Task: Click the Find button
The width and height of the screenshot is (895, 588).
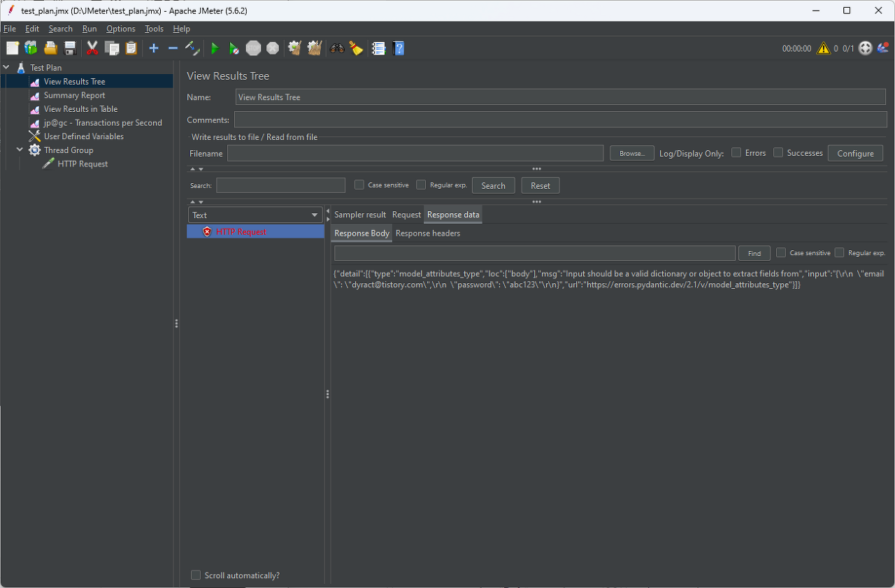Action: pyautogui.click(x=754, y=253)
